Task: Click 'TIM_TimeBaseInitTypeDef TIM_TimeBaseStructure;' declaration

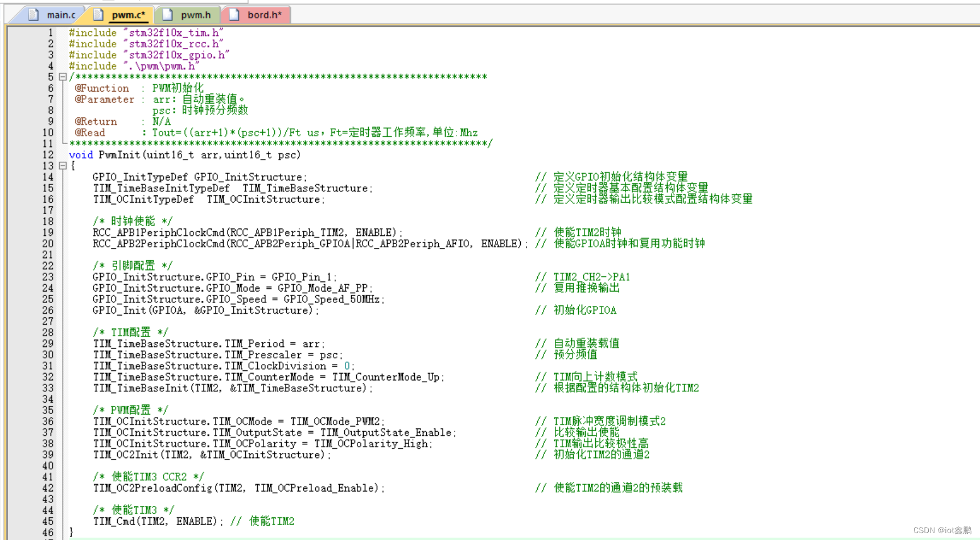Action: click(x=233, y=189)
